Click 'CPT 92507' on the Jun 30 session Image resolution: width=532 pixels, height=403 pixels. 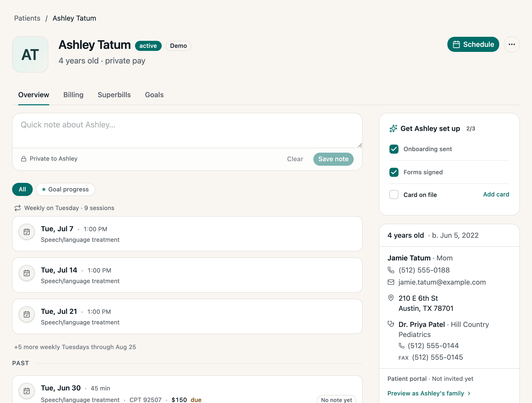145,400
